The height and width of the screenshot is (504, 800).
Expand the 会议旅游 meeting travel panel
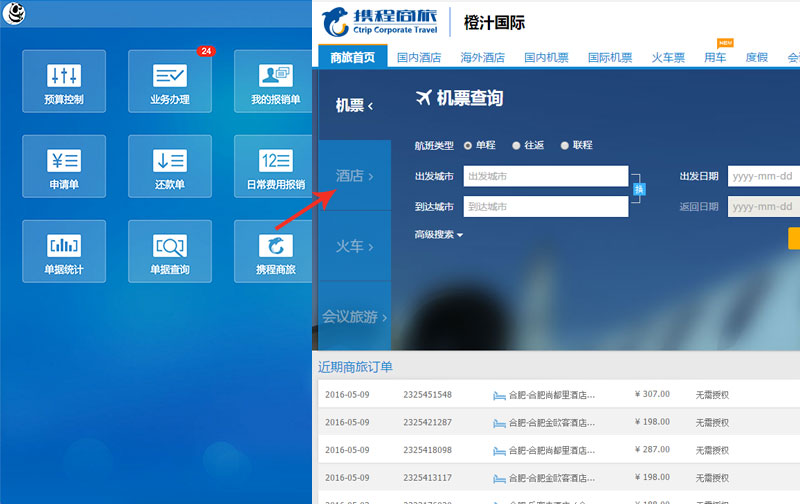355,316
